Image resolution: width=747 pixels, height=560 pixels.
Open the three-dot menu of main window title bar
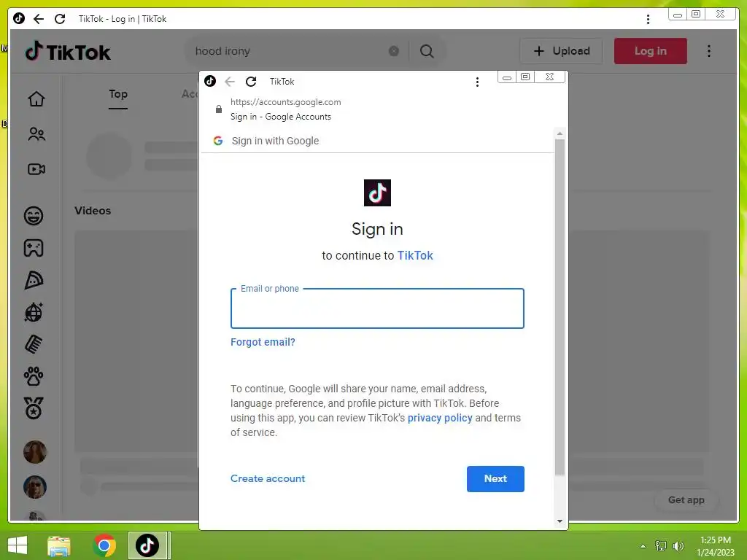[648, 19]
